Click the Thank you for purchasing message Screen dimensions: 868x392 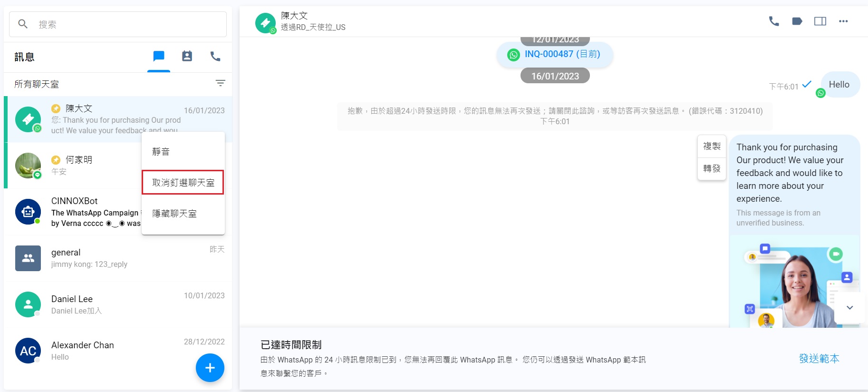pyautogui.click(x=790, y=173)
